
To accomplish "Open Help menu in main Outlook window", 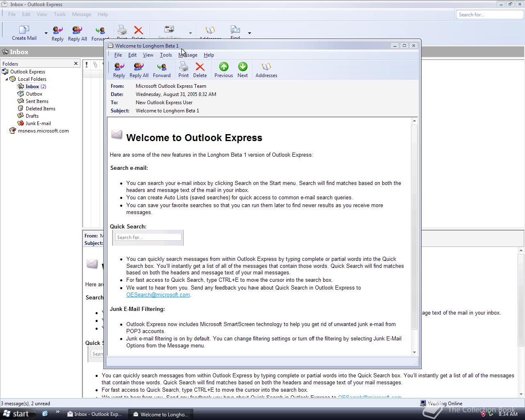I will (103, 14).
